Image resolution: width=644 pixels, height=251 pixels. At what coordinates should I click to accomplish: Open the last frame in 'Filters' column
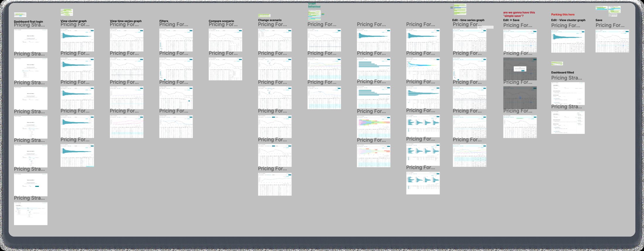[176, 126]
